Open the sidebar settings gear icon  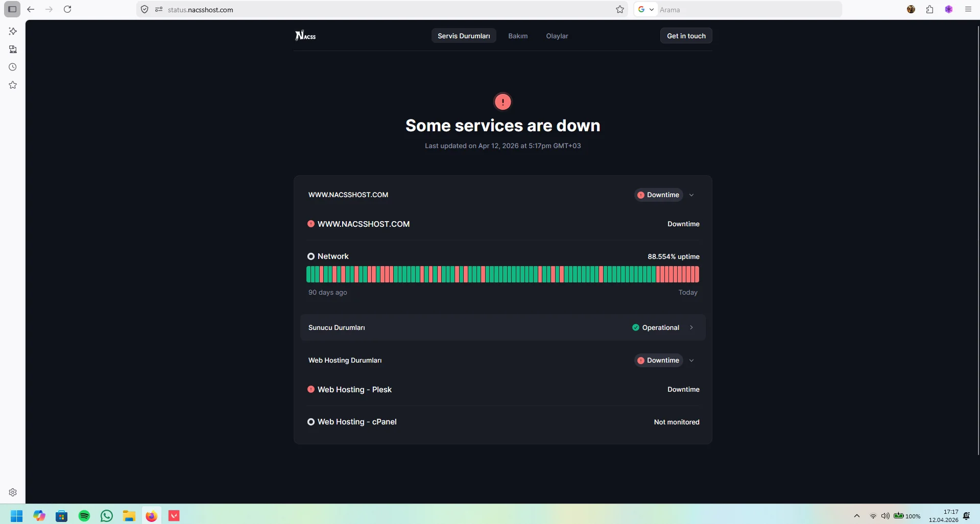coord(13,492)
